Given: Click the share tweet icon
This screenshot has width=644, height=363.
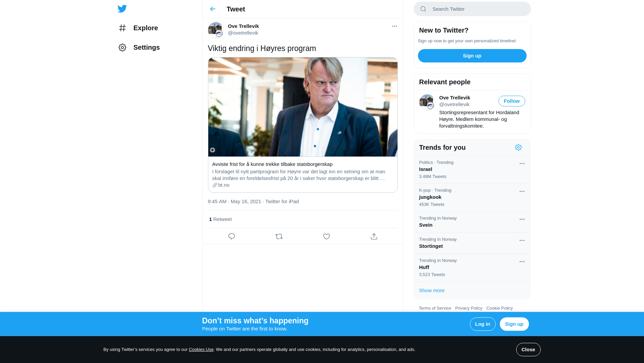Looking at the screenshot, I should pos(374,236).
